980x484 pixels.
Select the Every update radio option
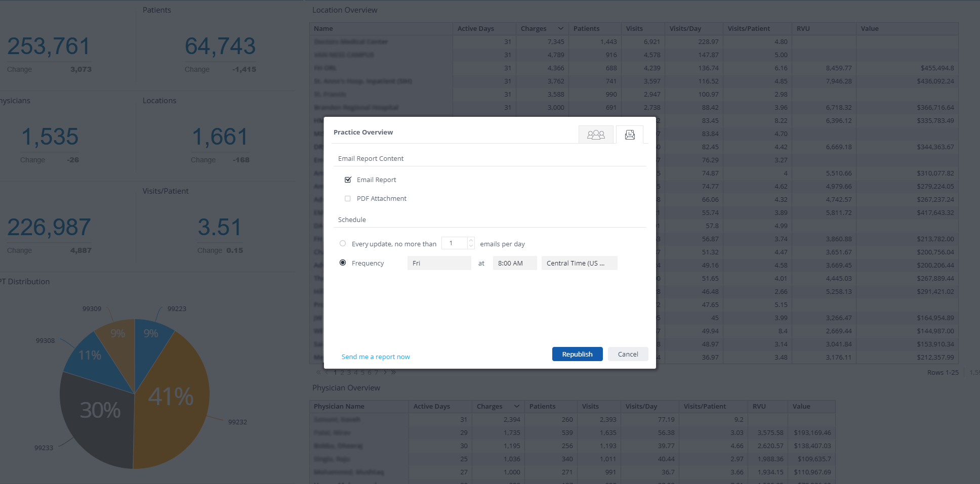coord(343,243)
